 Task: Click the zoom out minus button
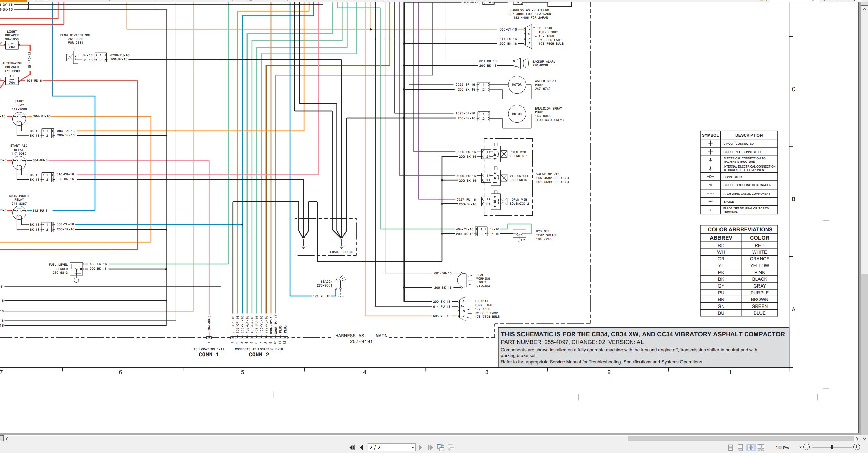pos(807,447)
